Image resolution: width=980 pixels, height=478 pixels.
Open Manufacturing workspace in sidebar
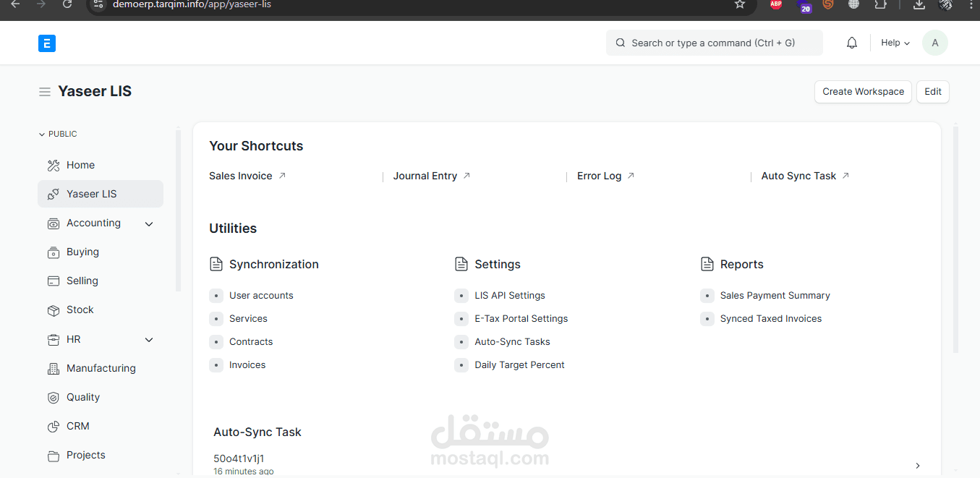tap(101, 369)
